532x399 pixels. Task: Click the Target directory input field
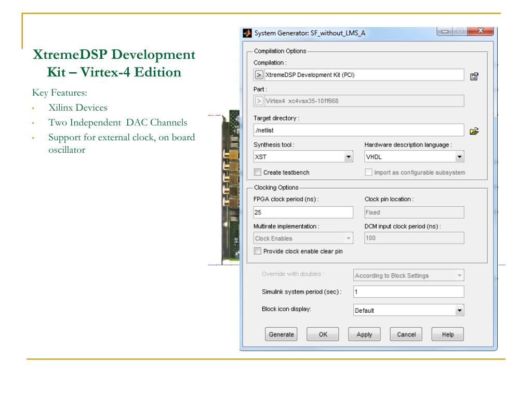click(x=358, y=130)
